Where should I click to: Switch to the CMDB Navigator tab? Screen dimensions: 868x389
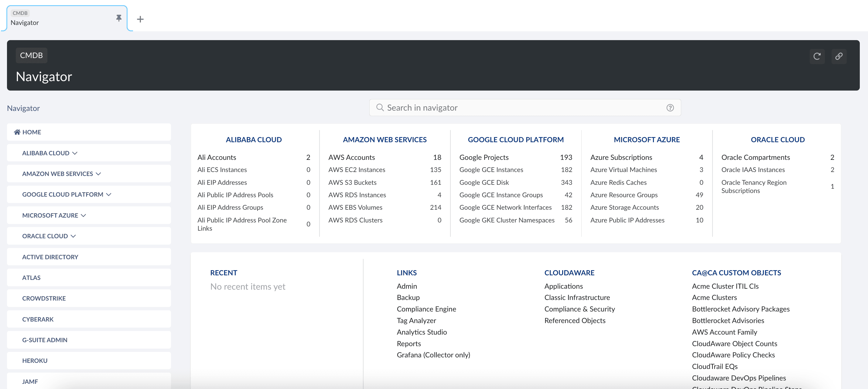(67, 18)
